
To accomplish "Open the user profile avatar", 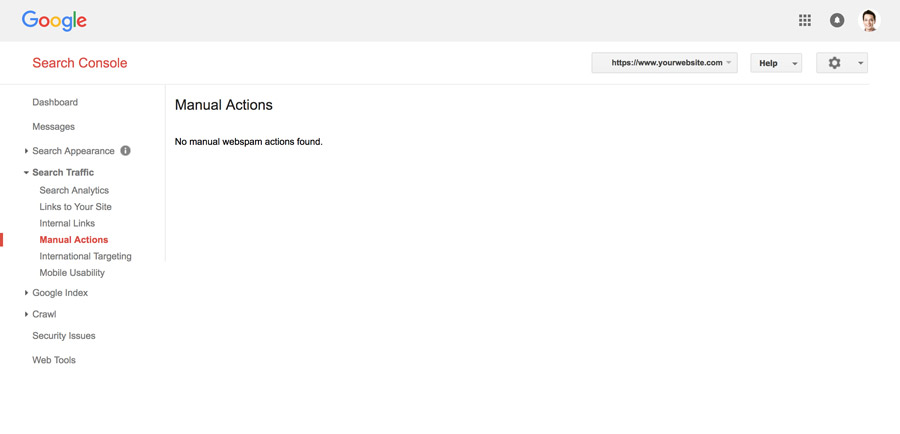I will 869,20.
